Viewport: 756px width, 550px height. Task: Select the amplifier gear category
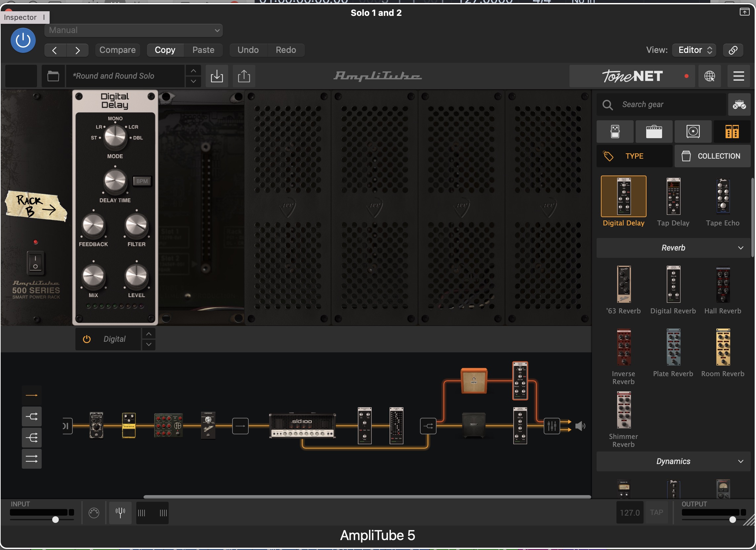[x=654, y=132]
